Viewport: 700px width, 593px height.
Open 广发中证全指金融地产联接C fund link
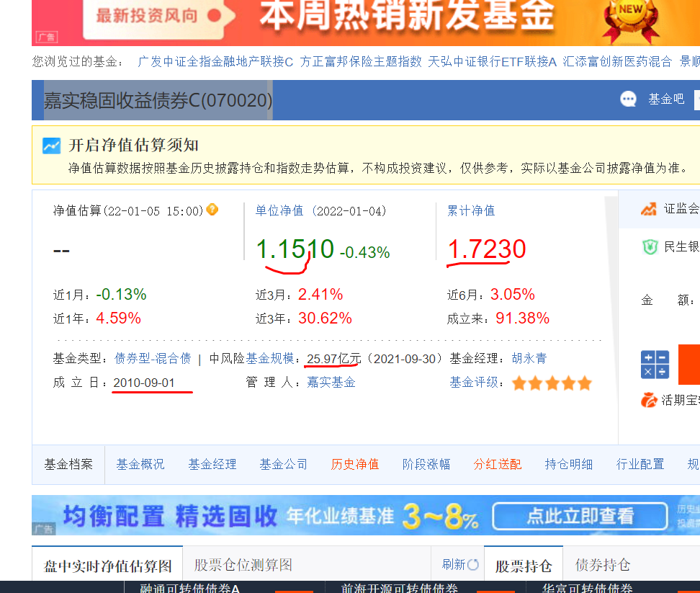coord(215,62)
